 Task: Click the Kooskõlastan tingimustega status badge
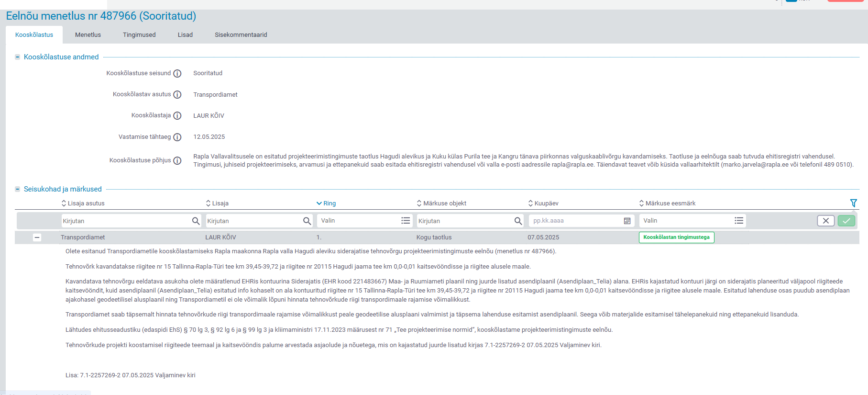pyautogui.click(x=676, y=237)
